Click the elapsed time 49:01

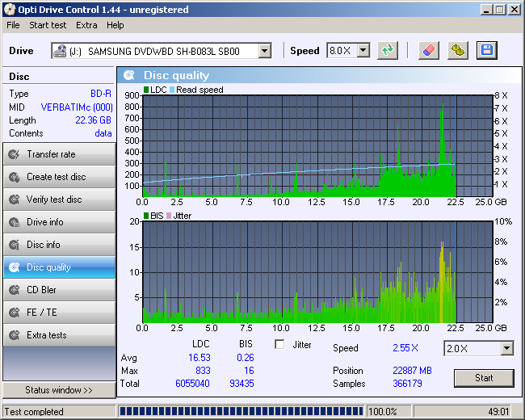pyautogui.click(x=498, y=411)
